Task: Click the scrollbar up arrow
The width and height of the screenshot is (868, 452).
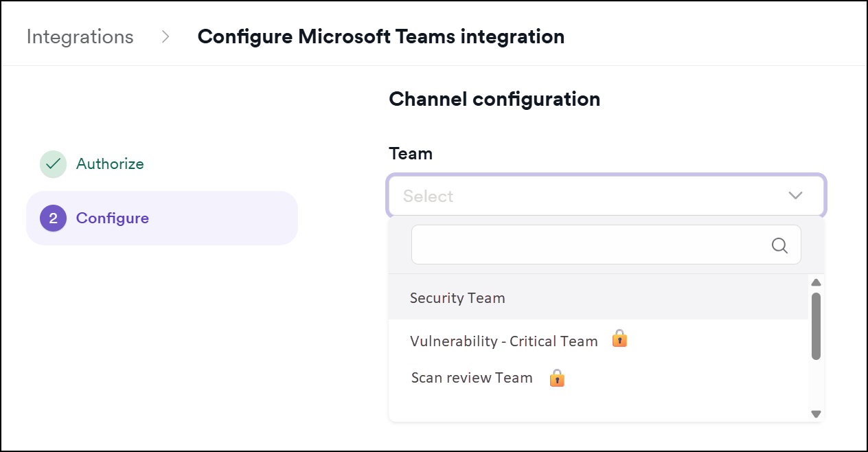Action: click(x=816, y=282)
